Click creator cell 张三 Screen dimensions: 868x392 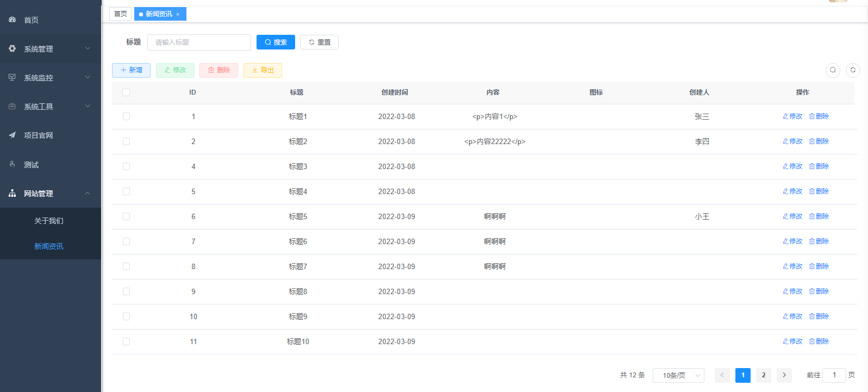702,116
